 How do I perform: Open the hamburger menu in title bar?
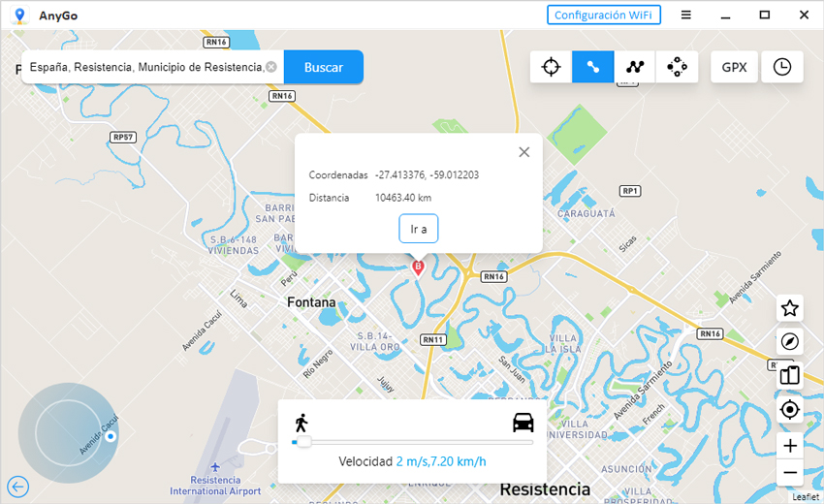click(685, 15)
